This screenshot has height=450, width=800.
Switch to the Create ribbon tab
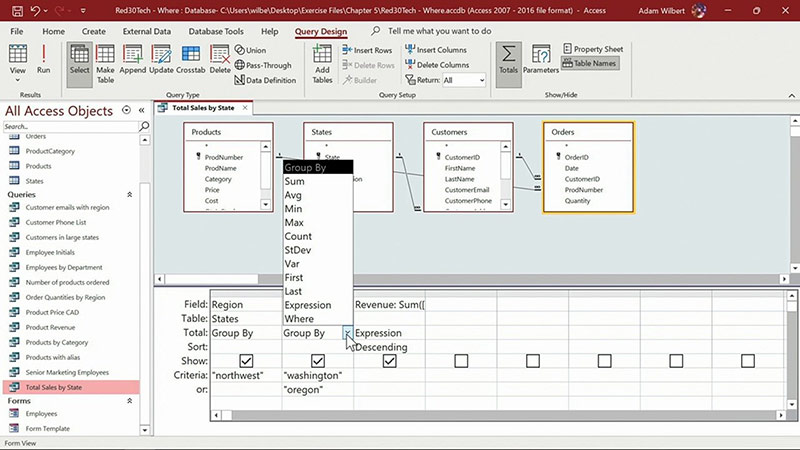pos(94,31)
